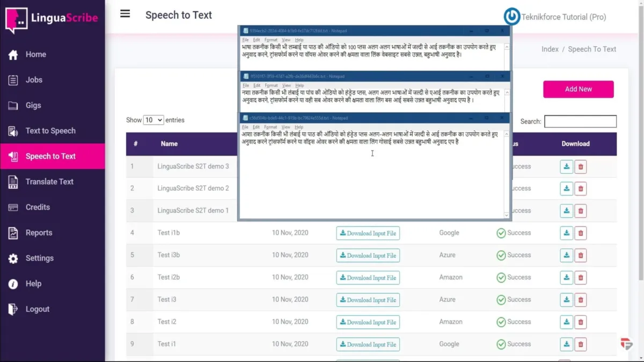Delete the Test i3 row
The image size is (644, 362).
(580, 300)
